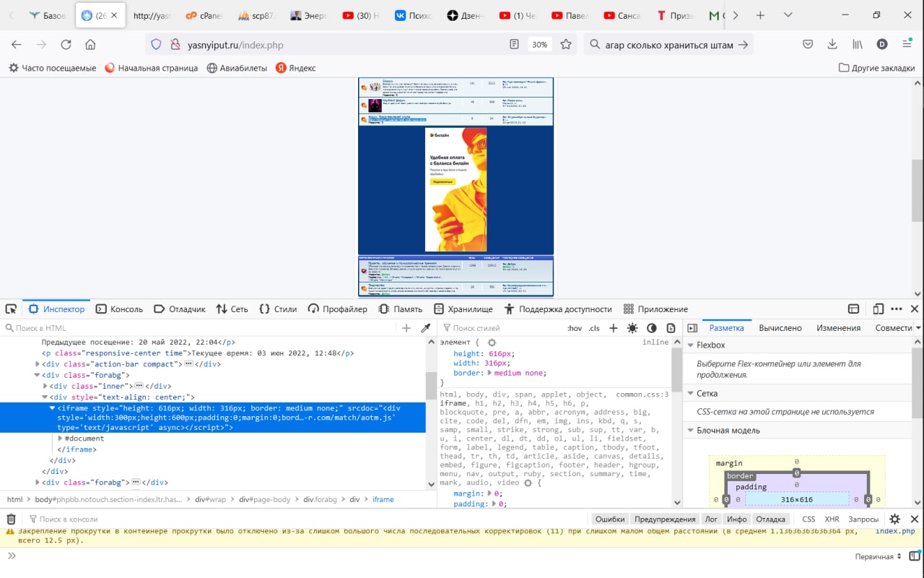Switch to the Консоль tab
This screenshot has height=578, width=924.
[120, 309]
